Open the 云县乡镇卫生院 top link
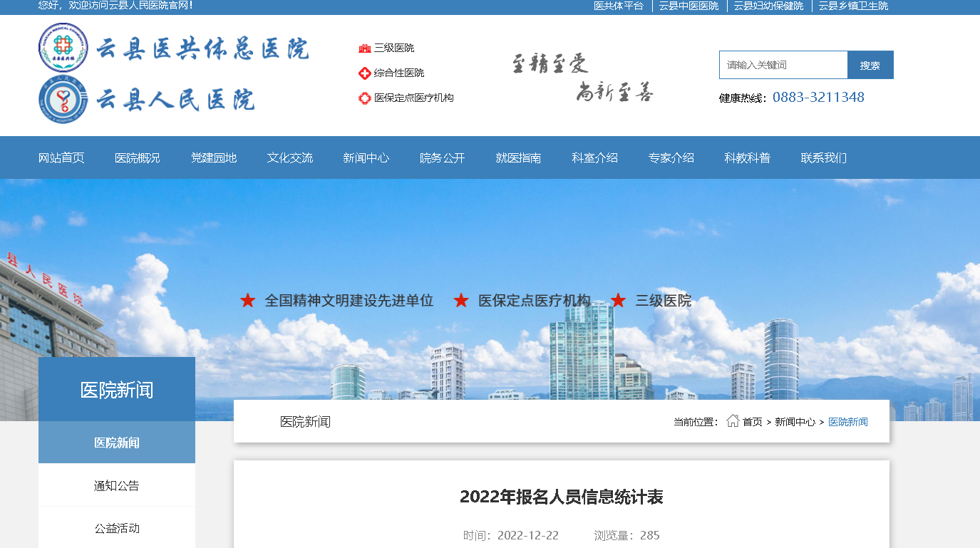The image size is (980, 548). [853, 6]
